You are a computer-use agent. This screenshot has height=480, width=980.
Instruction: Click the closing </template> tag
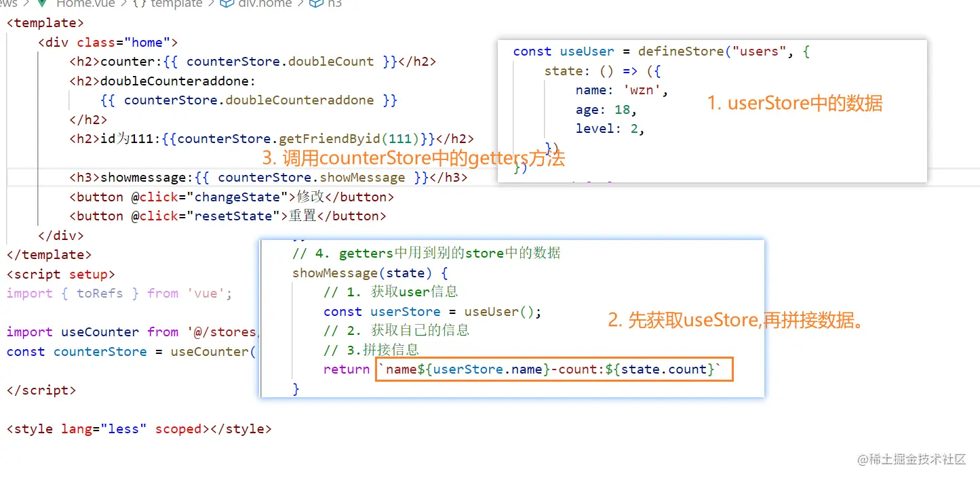[x=49, y=255]
